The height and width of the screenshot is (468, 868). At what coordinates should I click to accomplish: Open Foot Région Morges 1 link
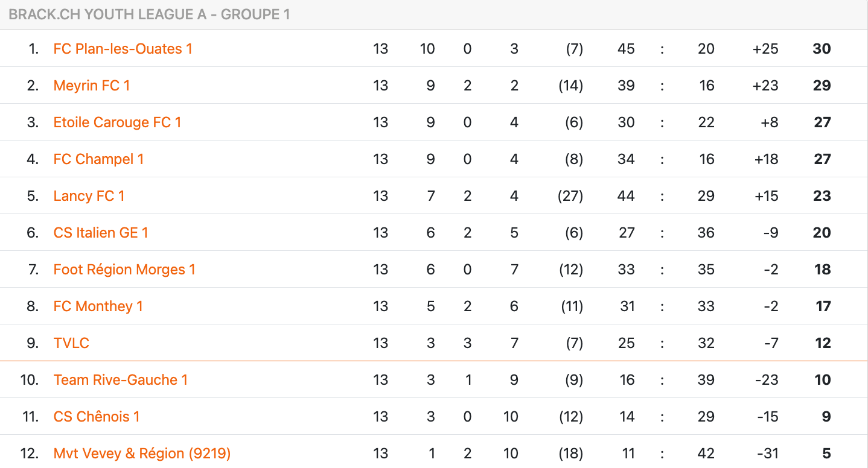pos(124,270)
